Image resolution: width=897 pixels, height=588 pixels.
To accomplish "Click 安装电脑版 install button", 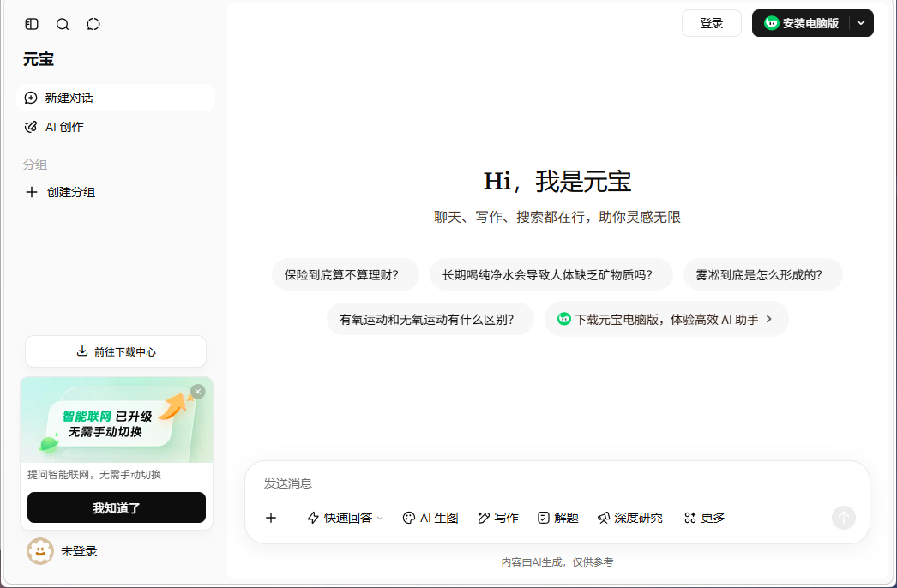I will tap(802, 23).
